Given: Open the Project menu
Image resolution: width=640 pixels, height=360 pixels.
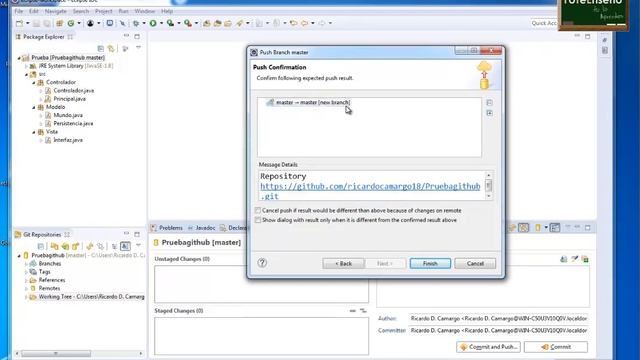Looking at the screenshot, I should tap(104, 11).
